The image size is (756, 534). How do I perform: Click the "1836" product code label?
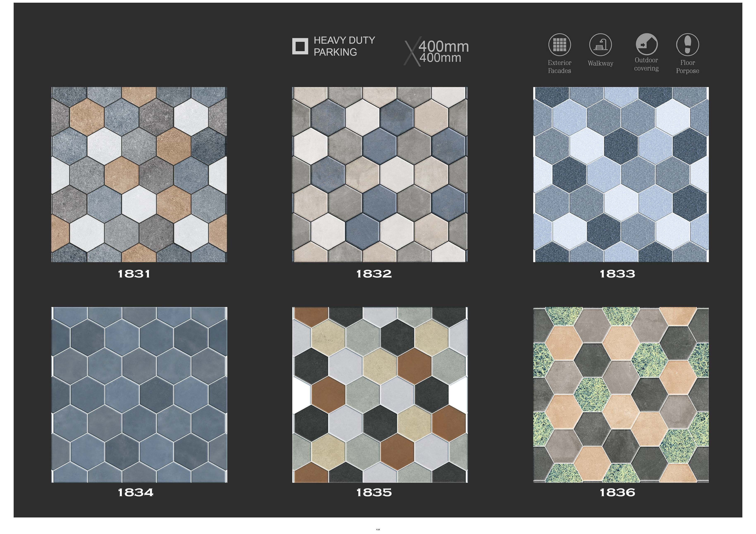point(617,492)
